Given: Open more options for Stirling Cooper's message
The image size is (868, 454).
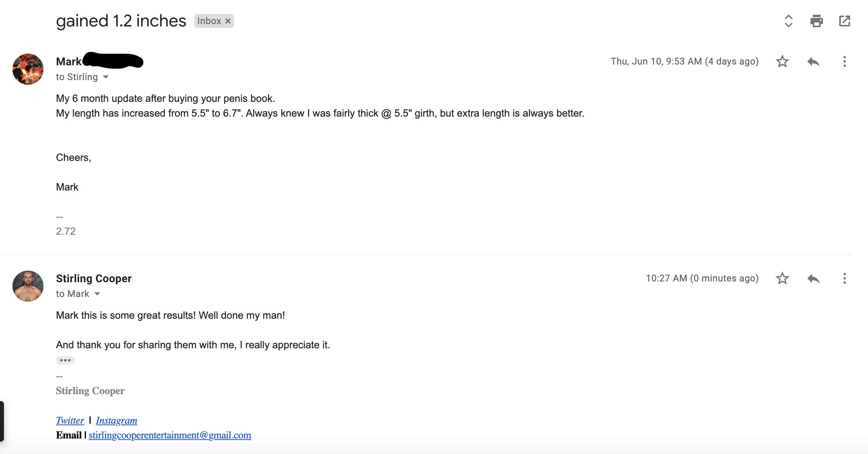Looking at the screenshot, I should click(x=844, y=278).
